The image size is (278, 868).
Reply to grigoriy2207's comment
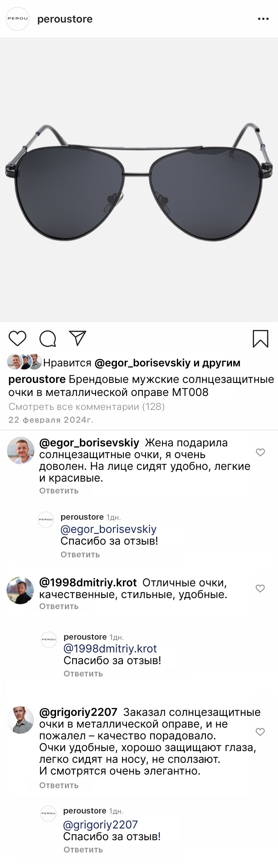pyautogui.click(x=59, y=785)
